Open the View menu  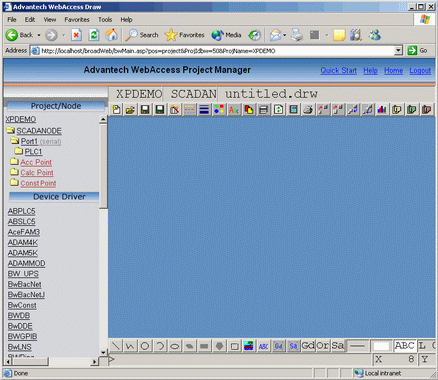tap(50, 20)
